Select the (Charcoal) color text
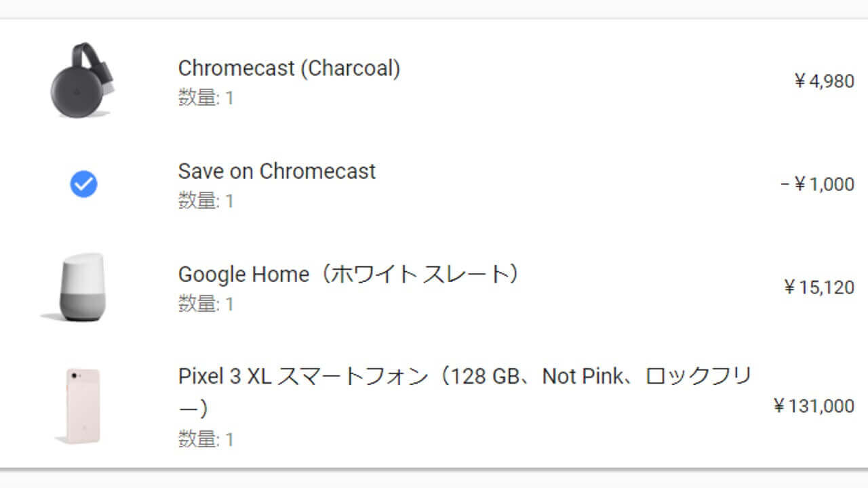868x488 pixels. coord(350,68)
